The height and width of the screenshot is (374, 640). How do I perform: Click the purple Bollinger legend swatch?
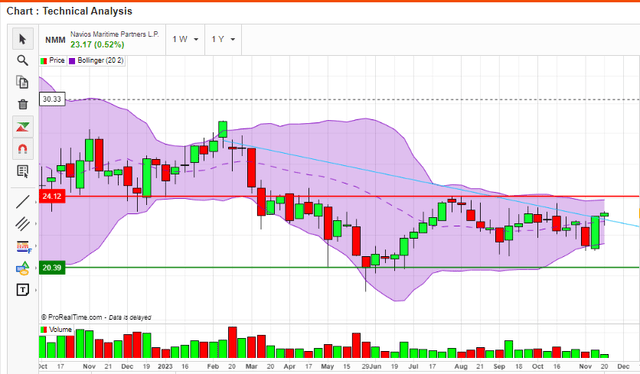click(72, 61)
